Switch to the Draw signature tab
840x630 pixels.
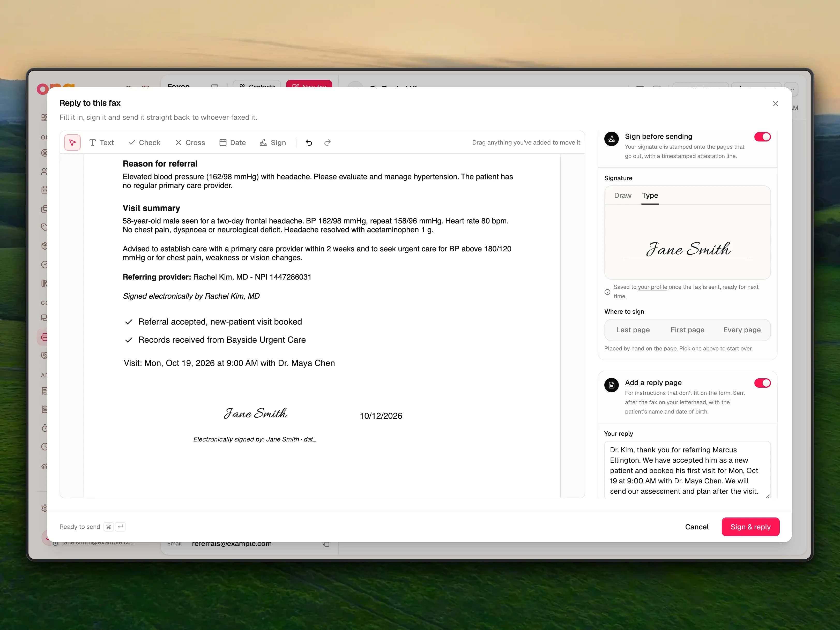click(623, 196)
